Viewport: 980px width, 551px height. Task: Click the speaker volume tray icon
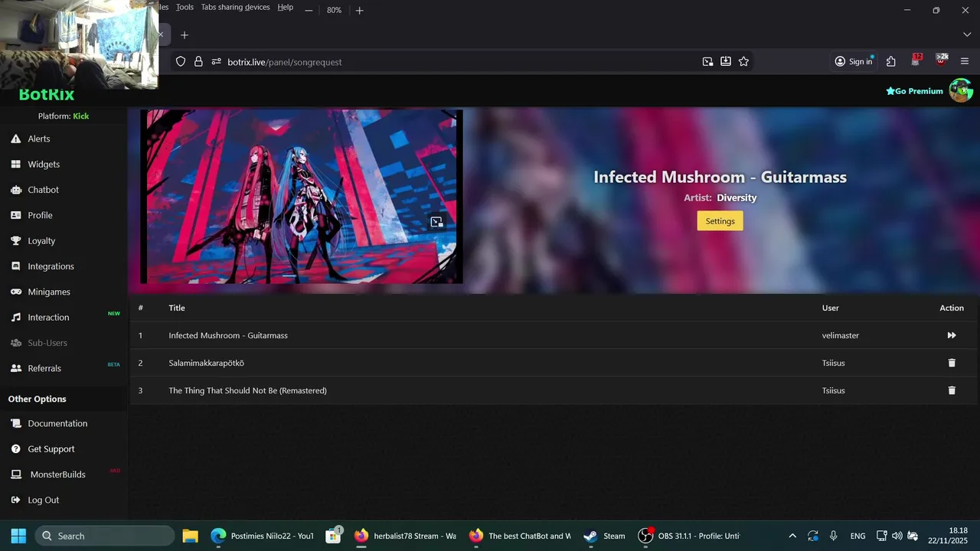pos(897,536)
